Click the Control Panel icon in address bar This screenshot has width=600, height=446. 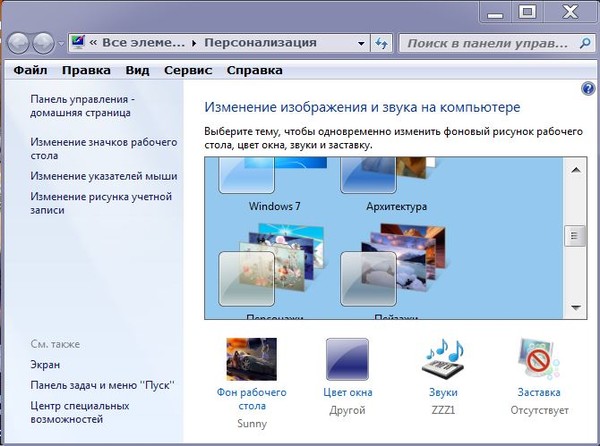tap(78, 42)
